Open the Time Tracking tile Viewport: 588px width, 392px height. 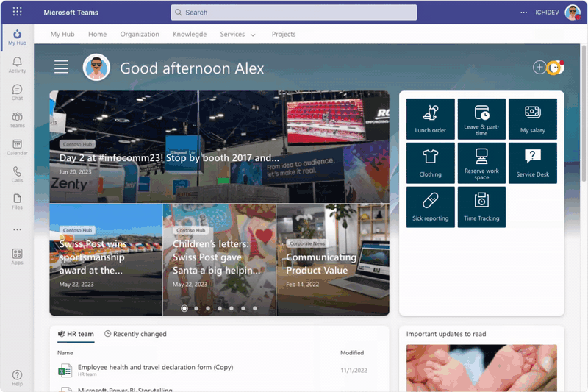click(x=481, y=207)
